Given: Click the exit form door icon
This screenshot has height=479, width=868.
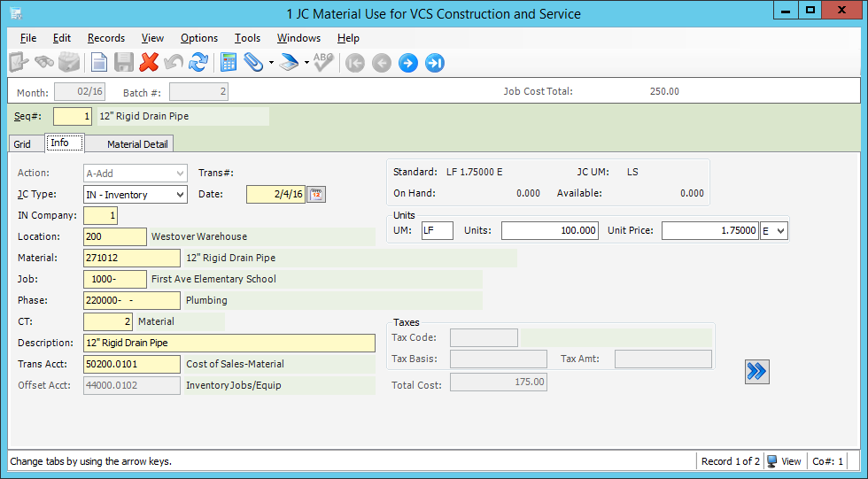Looking at the screenshot, I should pyautogui.click(x=19, y=63).
